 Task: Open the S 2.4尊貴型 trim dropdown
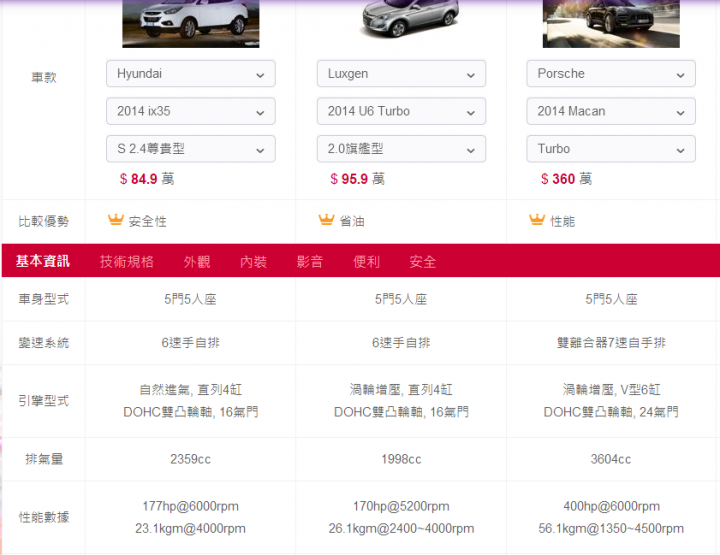tap(191, 149)
